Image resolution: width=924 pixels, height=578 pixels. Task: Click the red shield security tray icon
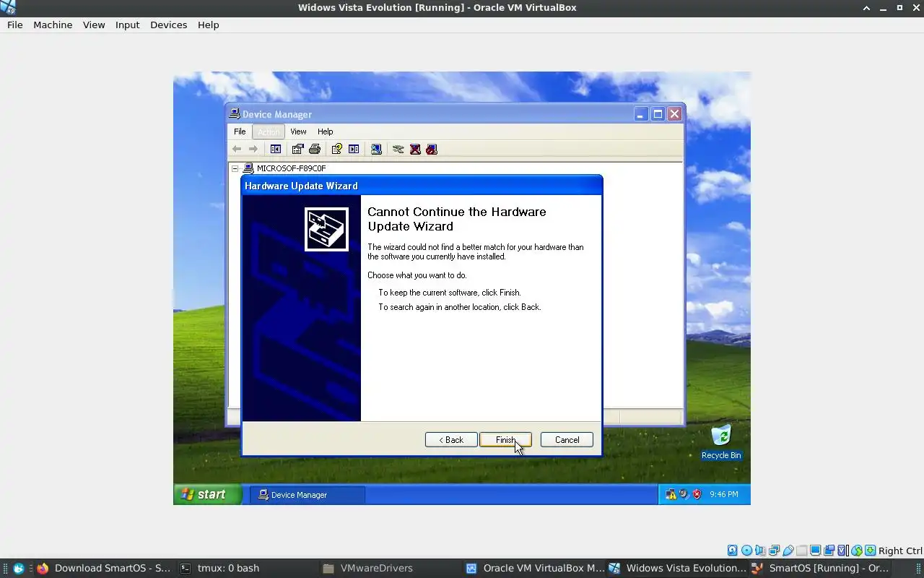[697, 494]
